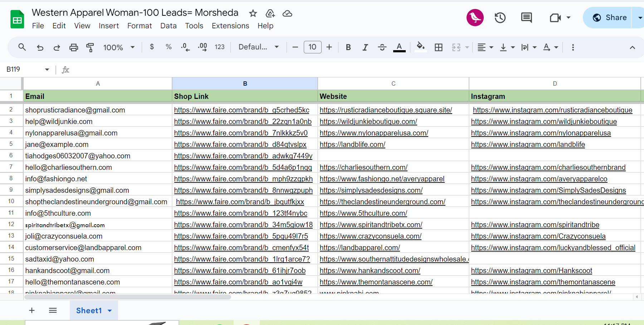Open the Google Sheets home icon
This screenshot has width=644, height=325.
pyautogui.click(x=17, y=19)
